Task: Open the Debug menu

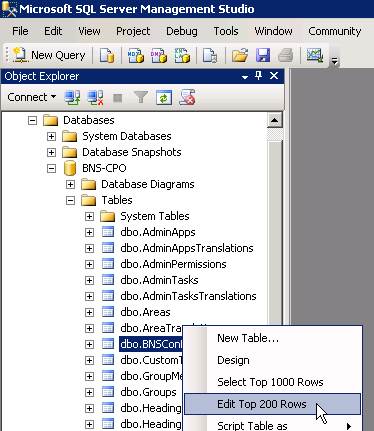Action: [x=182, y=31]
